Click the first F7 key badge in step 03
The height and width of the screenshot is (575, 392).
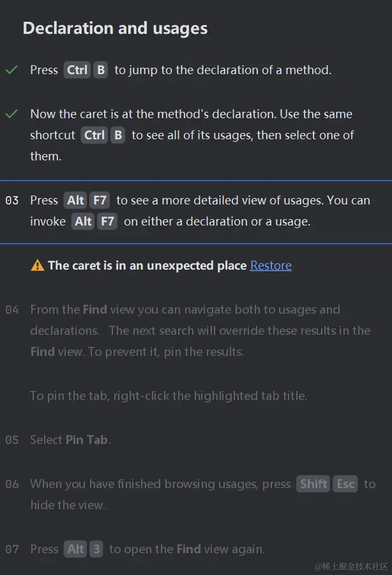(x=100, y=200)
